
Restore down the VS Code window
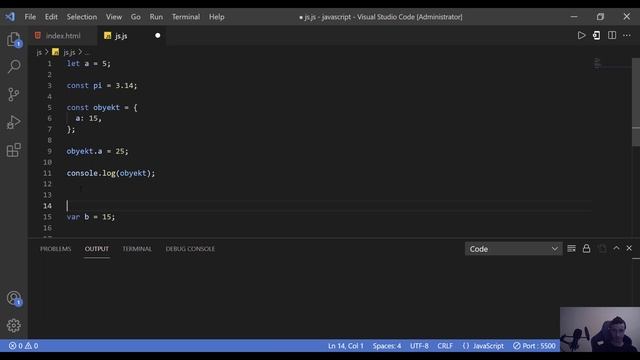[x=600, y=17]
